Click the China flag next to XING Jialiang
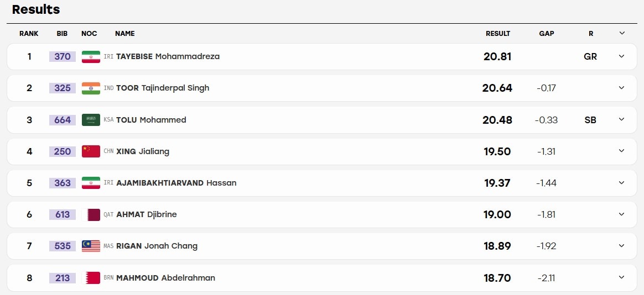The width and height of the screenshot is (644, 295). (x=91, y=151)
